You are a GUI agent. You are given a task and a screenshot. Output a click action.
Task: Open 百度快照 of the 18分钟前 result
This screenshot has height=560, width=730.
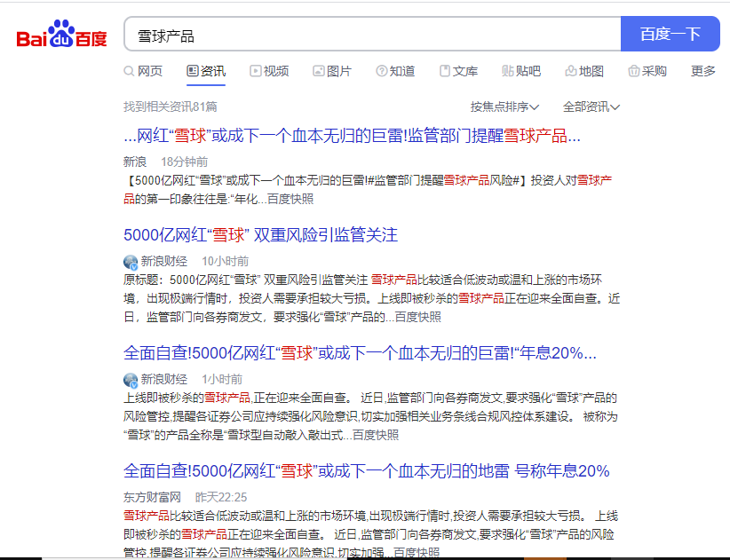coord(290,199)
